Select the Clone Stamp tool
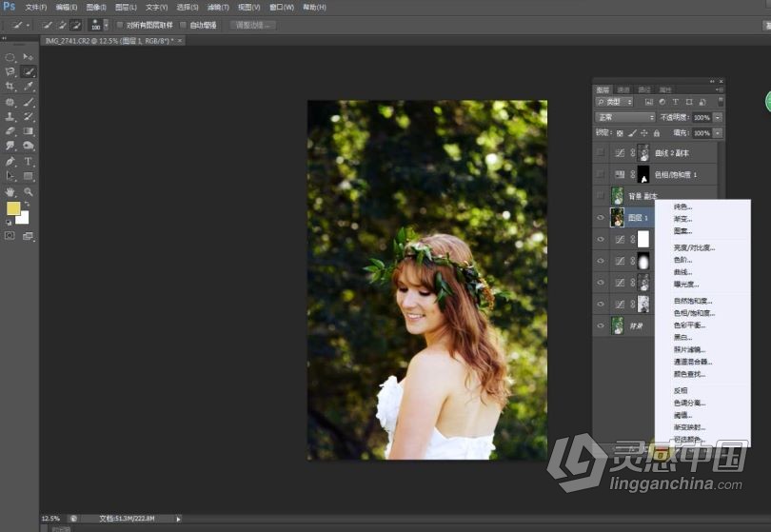Screen dimensions: 771x532 coord(10,117)
